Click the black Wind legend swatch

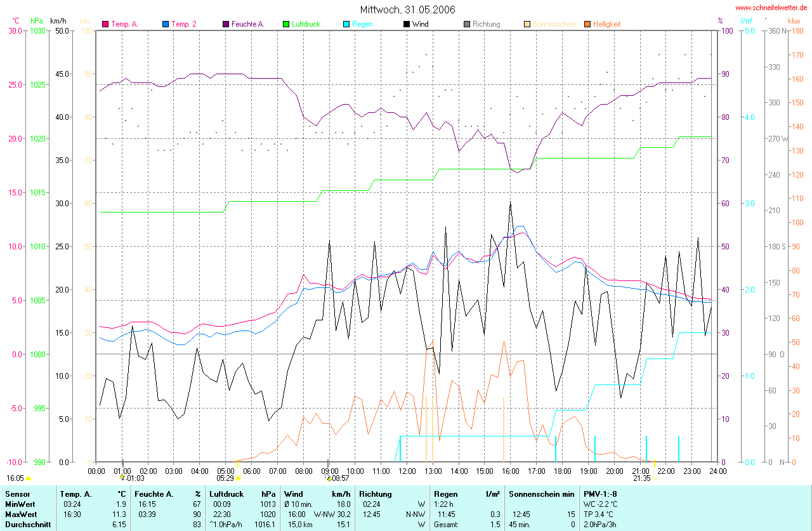[407, 24]
